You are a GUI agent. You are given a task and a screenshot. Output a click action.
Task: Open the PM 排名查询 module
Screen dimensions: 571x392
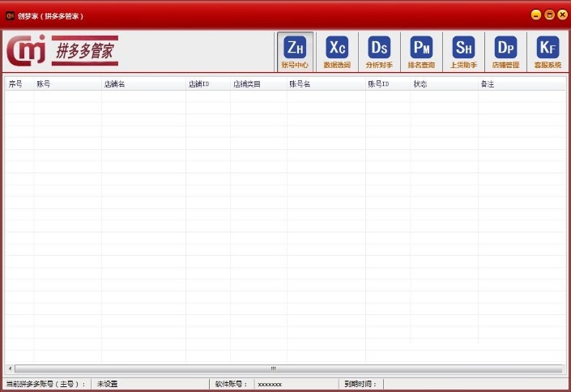click(x=421, y=52)
